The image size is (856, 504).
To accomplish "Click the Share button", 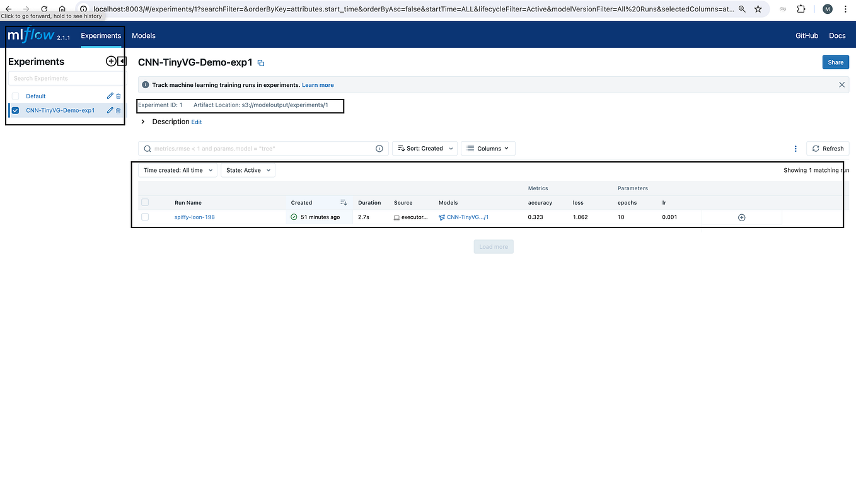I will tap(835, 62).
